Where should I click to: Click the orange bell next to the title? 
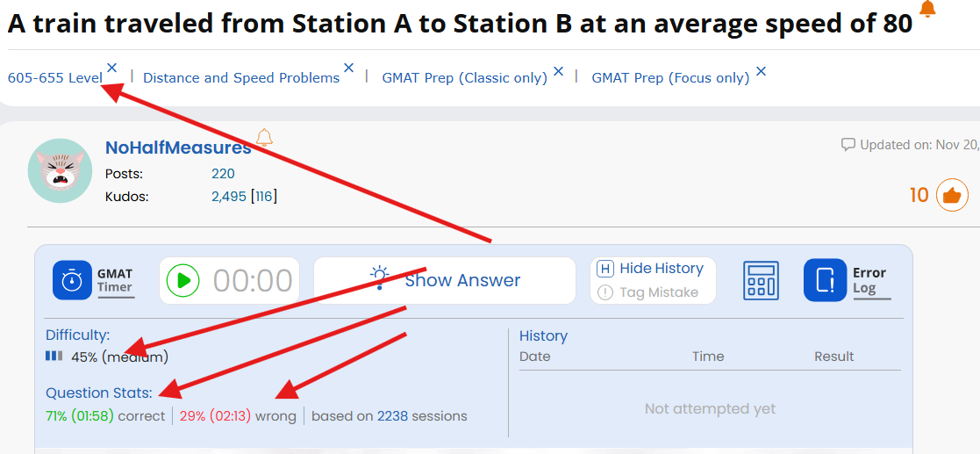pos(927,10)
